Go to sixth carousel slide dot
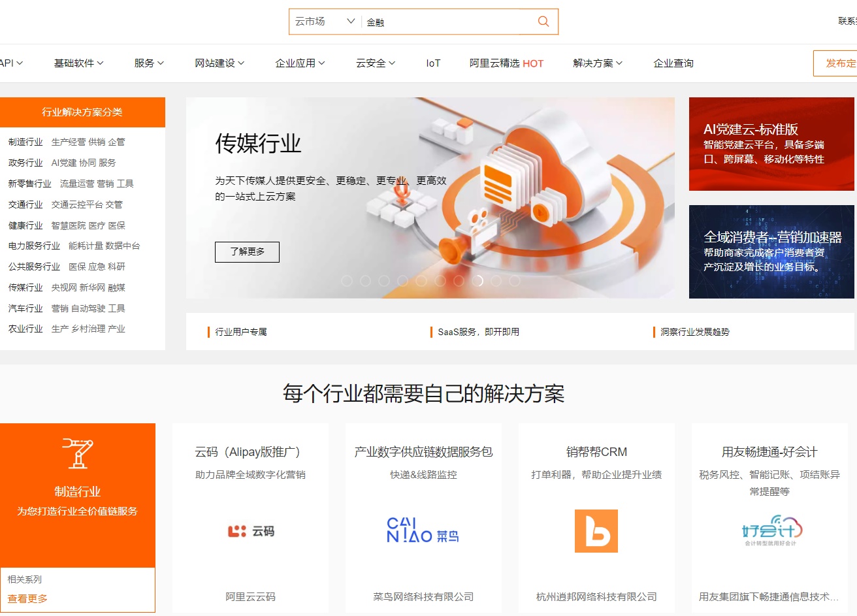 coord(440,280)
